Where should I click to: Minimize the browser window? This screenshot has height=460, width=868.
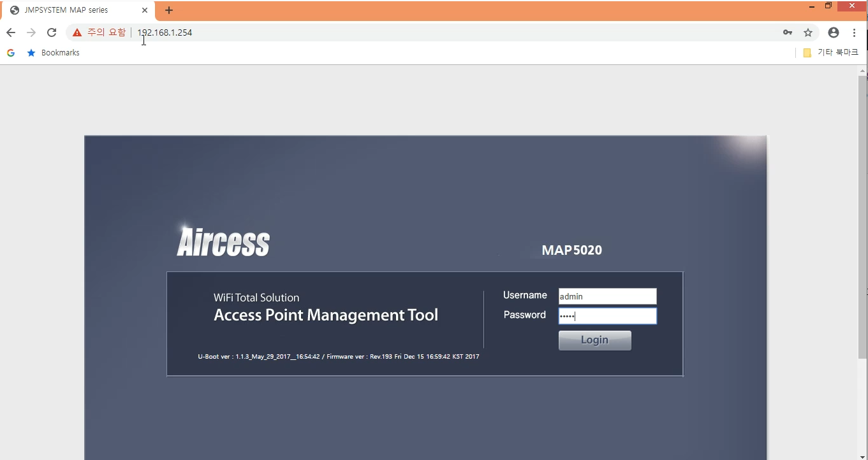pos(811,6)
